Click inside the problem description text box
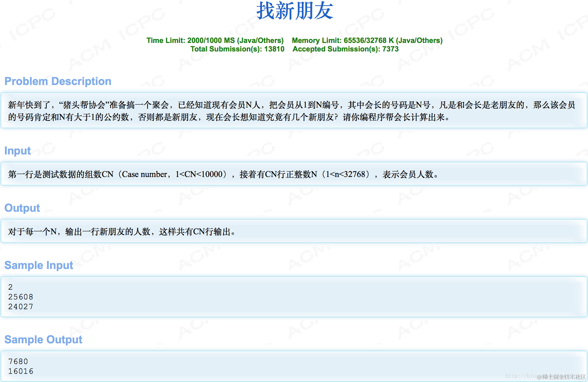This screenshot has height=382, width=588. tap(292, 111)
